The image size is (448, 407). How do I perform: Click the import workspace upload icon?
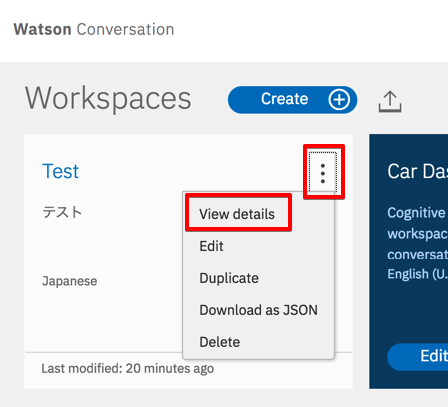pyautogui.click(x=390, y=101)
